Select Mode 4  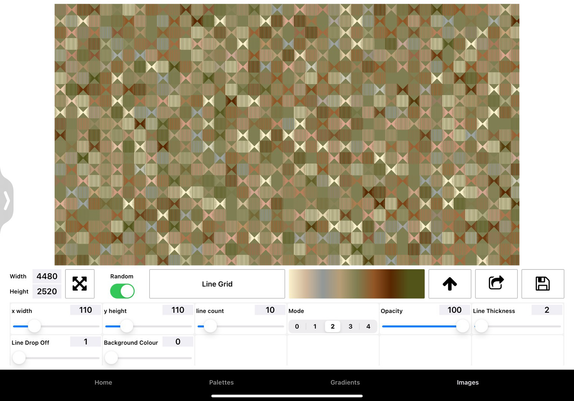coord(368,326)
